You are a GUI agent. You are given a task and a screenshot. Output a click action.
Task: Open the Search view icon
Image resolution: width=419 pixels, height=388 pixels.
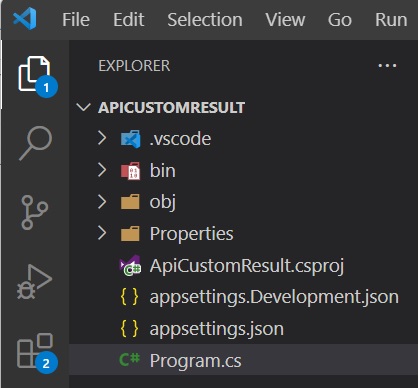coord(36,143)
